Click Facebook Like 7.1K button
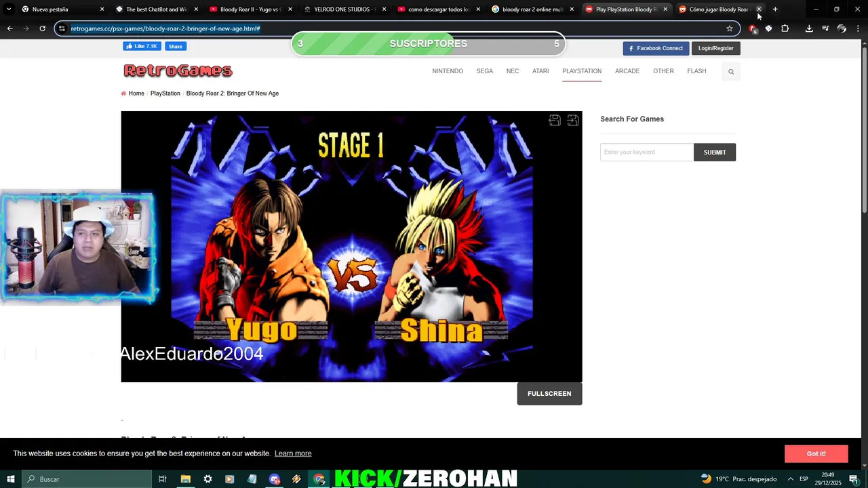The image size is (868, 488). coord(142,46)
